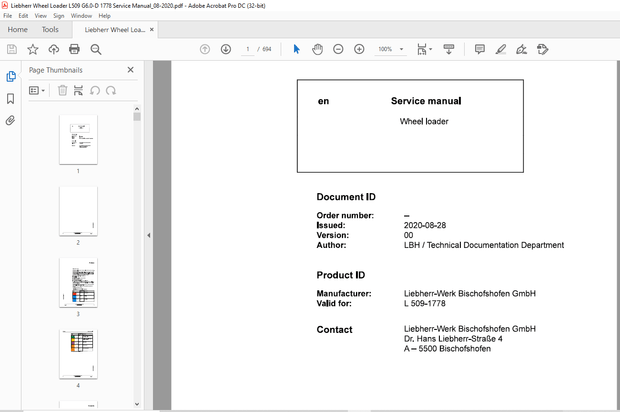This screenshot has width=620, height=412.
Task: Click the Document ID heading
Action: [346, 197]
